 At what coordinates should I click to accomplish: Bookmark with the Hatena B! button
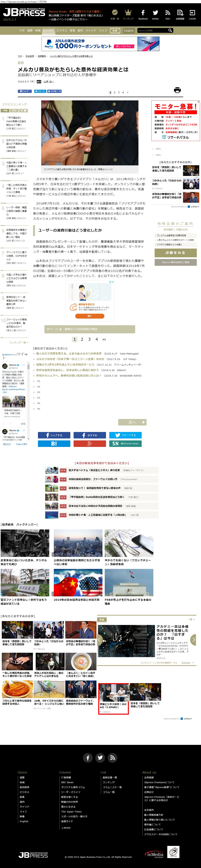tap(54, 444)
